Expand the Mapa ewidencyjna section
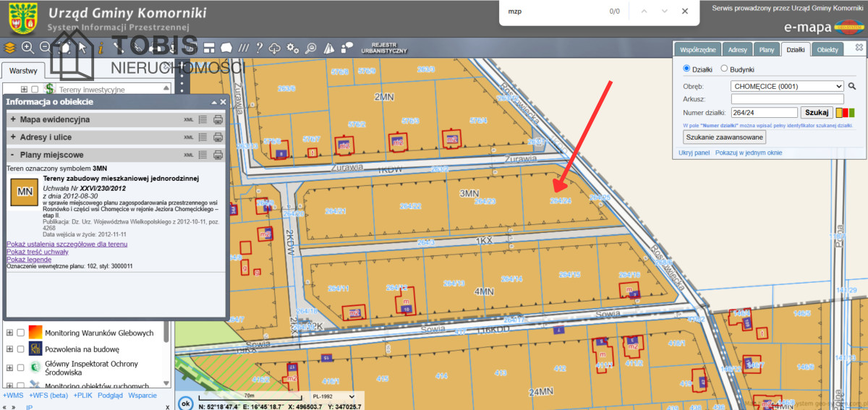 (13, 119)
